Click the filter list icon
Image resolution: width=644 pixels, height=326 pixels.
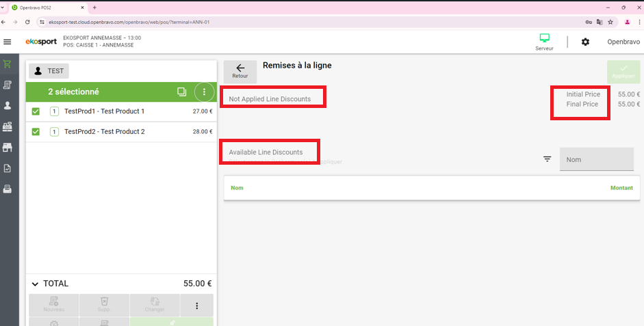point(547,159)
